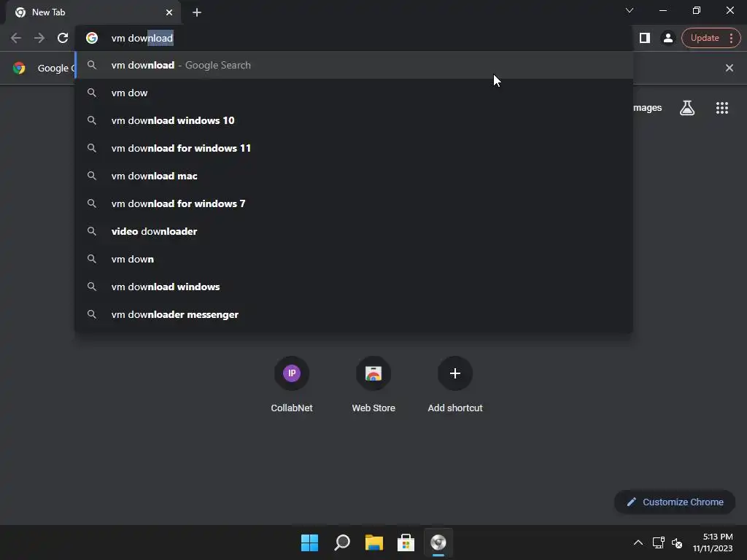
Task: Pick the 'video downloader' suggestion
Action: [x=354, y=231]
